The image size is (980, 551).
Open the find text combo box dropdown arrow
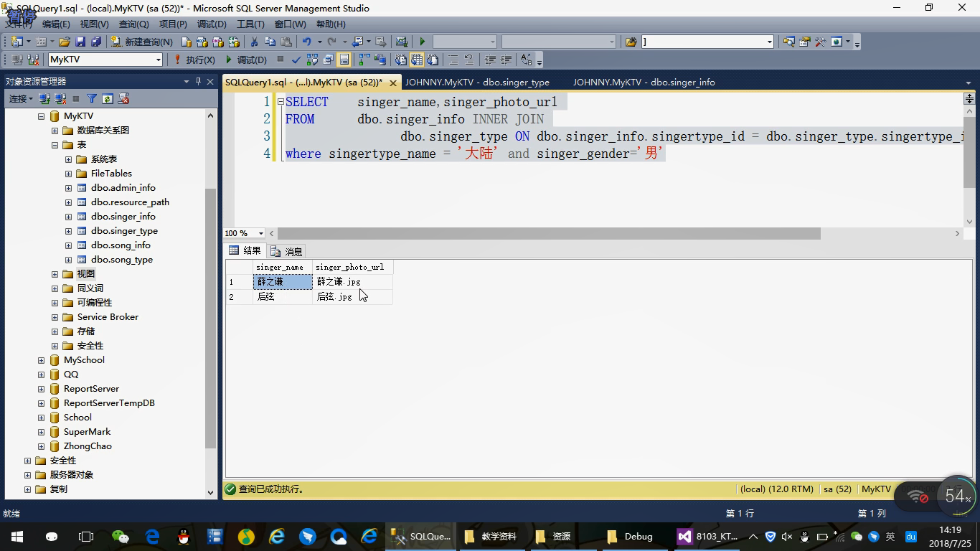click(770, 42)
